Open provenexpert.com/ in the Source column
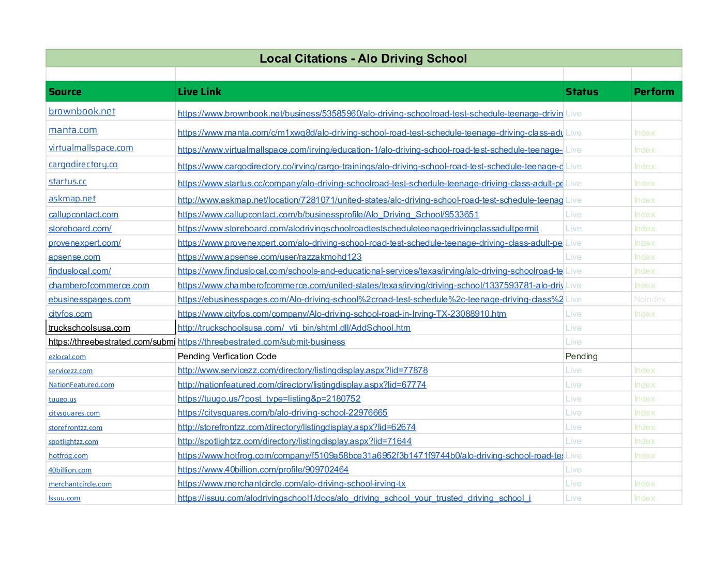The image size is (728, 563). coord(85,243)
